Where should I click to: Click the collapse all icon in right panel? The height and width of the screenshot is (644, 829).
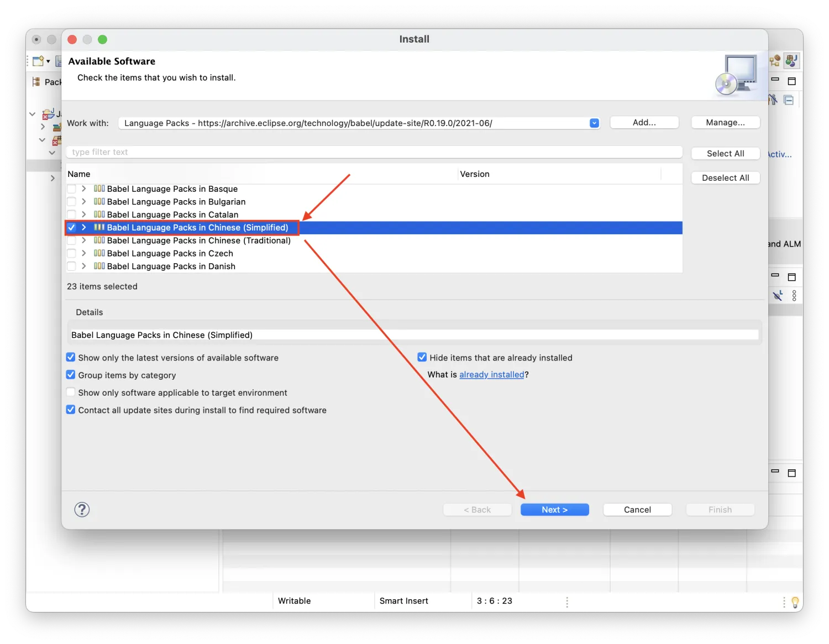point(789,100)
